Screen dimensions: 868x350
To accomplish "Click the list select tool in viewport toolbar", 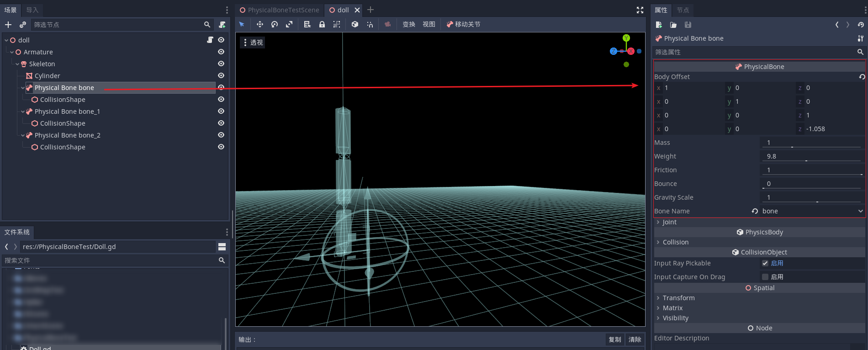I will pyautogui.click(x=307, y=24).
